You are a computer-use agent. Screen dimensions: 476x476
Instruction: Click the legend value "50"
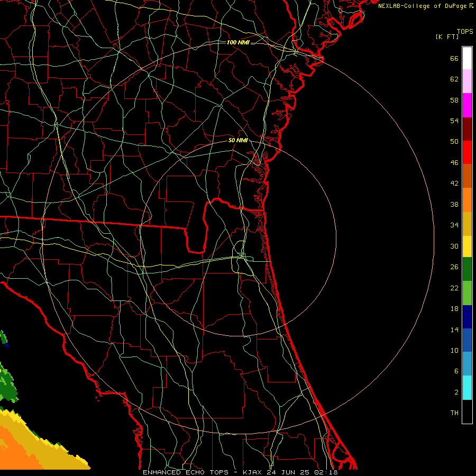454,142
